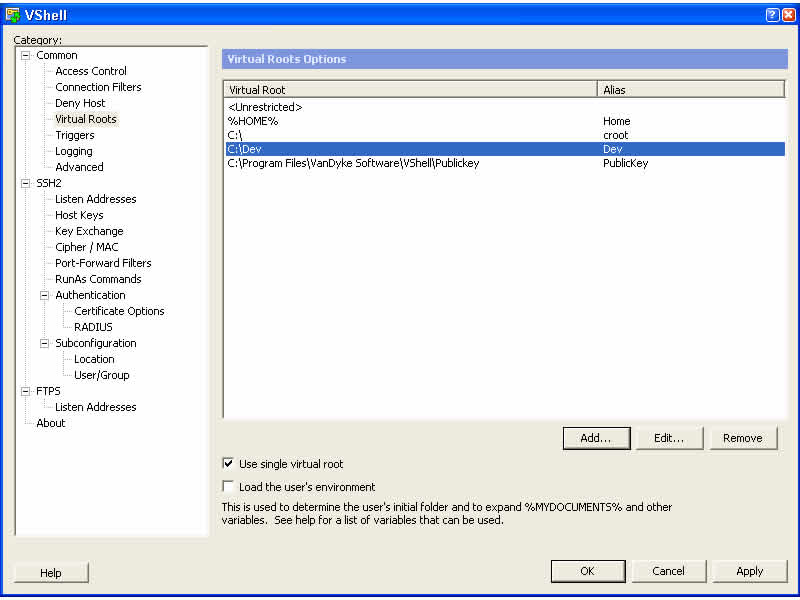Go to the Triggers category
The width and height of the screenshot is (800, 600).
74,135
